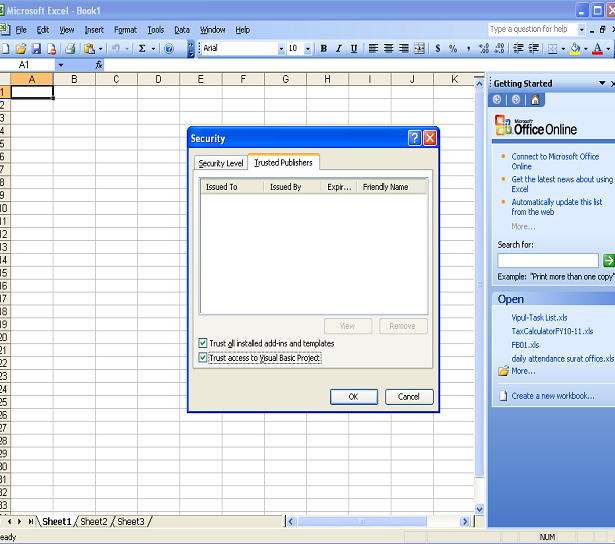Switch to the Security Level tab
615x544 pixels.
click(220, 163)
